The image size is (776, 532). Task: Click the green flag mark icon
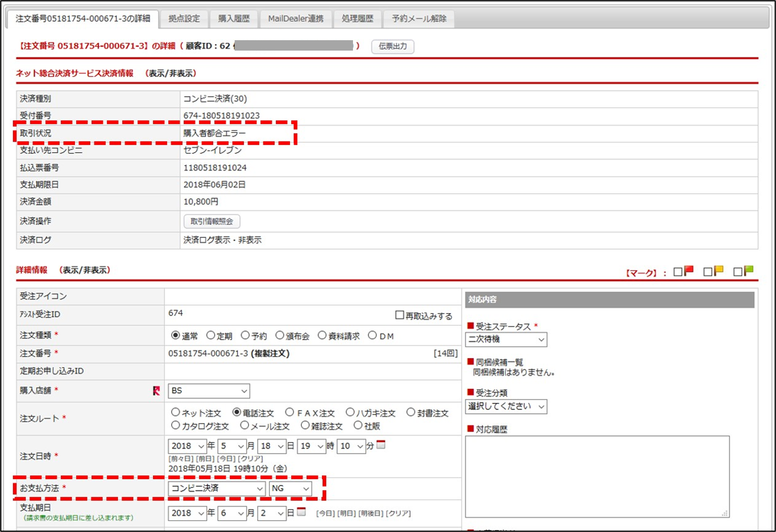(x=749, y=271)
